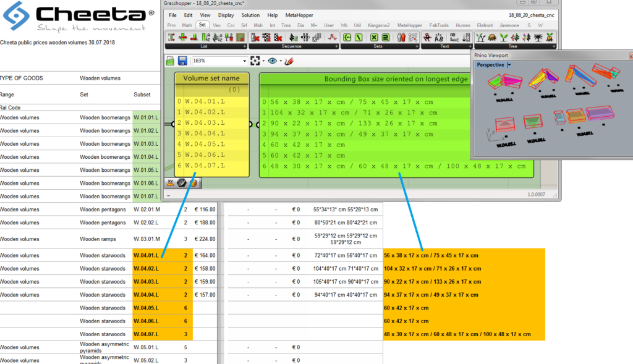Open the Edit menu
This screenshot has height=364, width=633.
[188, 15]
